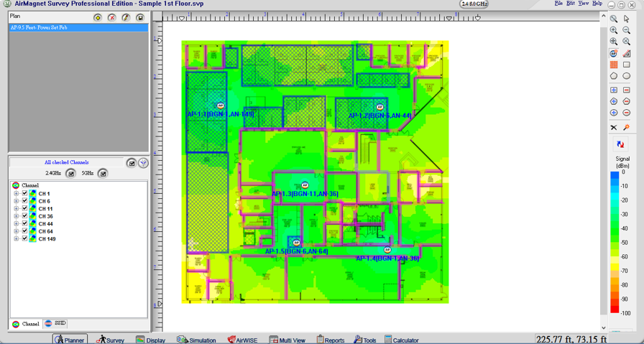This screenshot has height=344, width=644.
Task: Click the add circle blue plus icon
Action: point(614,113)
